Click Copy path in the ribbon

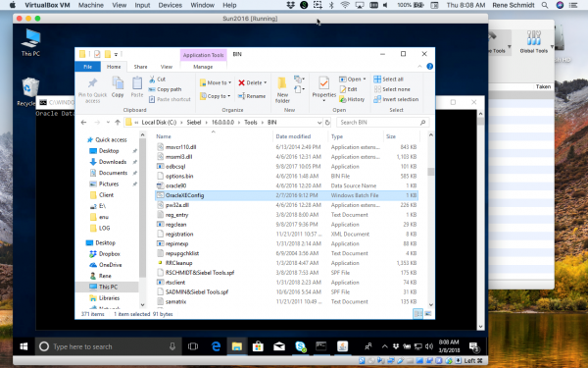(x=165, y=89)
